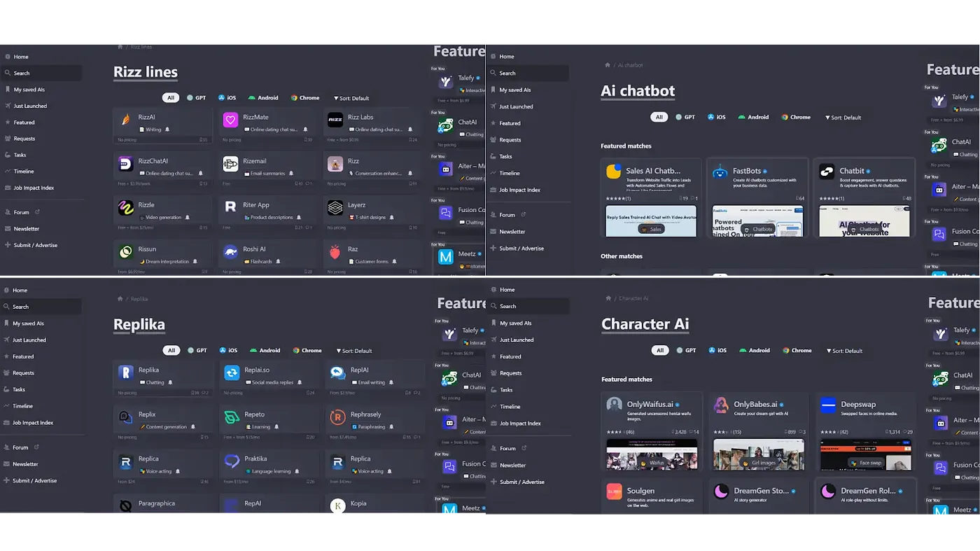The image size is (980, 551).
Task: Click the FastBots blue robot icon
Action: pos(720,172)
